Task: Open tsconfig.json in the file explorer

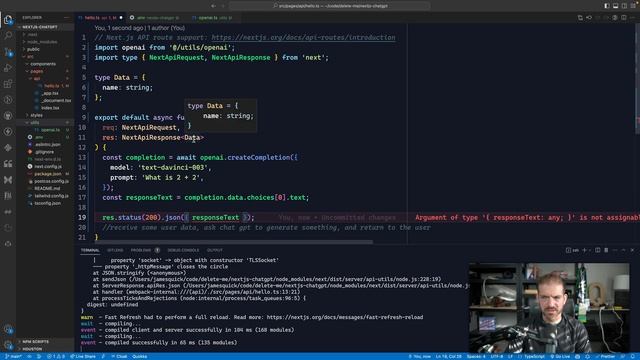Action: coord(45,203)
